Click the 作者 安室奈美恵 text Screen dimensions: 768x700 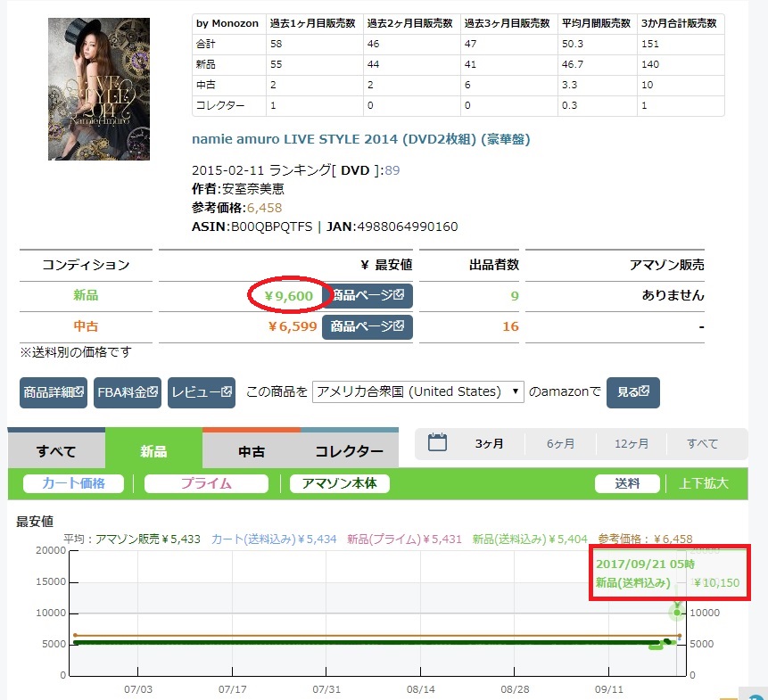pos(238,189)
